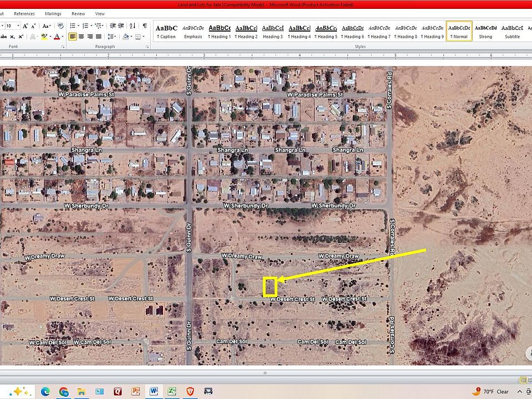Apply the Heading 1 style
The width and height of the screenshot is (532, 399).
[x=219, y=32]
